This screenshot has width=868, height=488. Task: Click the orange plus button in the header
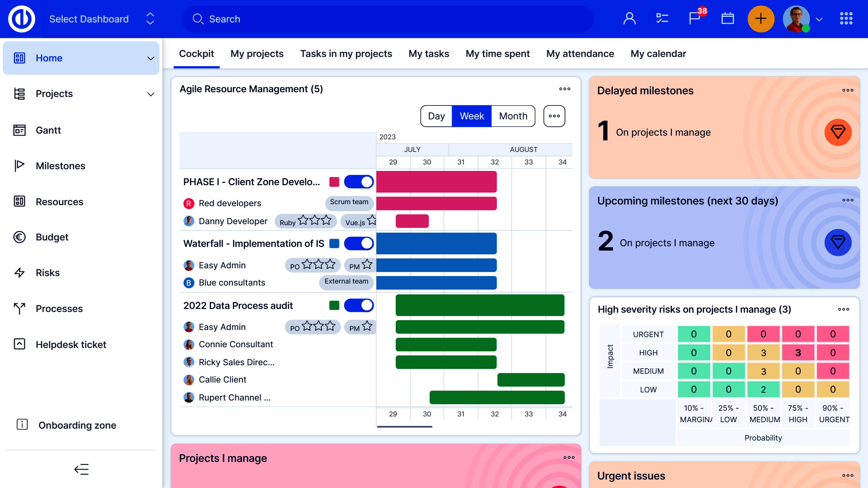pyautogui.click(x=761, y=19)
